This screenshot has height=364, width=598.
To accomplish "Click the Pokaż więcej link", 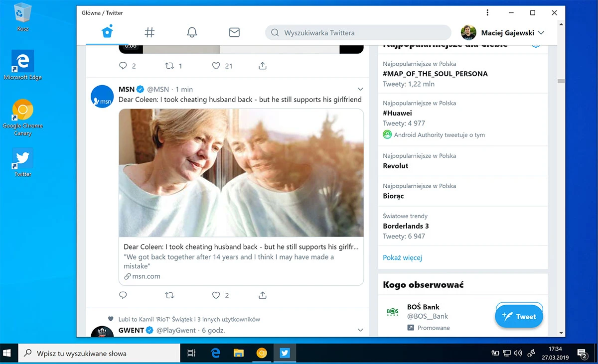I will [403, 257].
